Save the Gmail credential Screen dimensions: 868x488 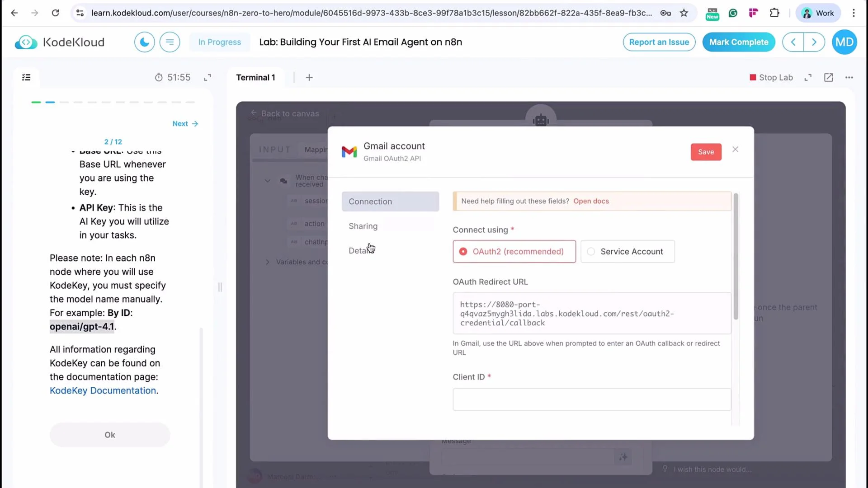tap(706, 152)
